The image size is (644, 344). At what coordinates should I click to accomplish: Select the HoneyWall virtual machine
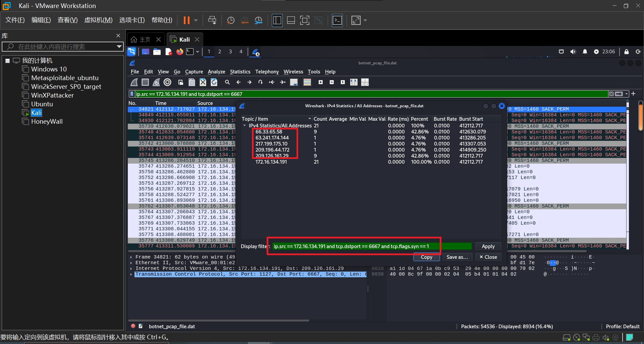tap(47, 121)
